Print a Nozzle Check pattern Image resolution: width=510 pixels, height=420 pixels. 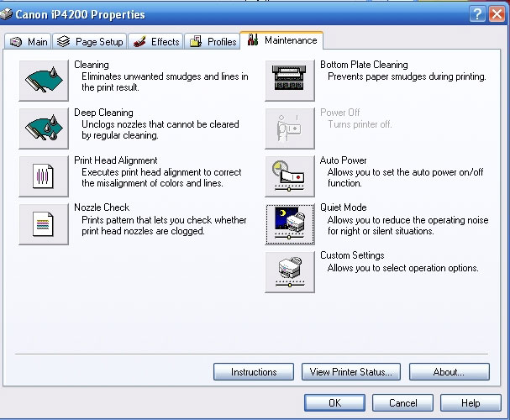pos(44,224)
